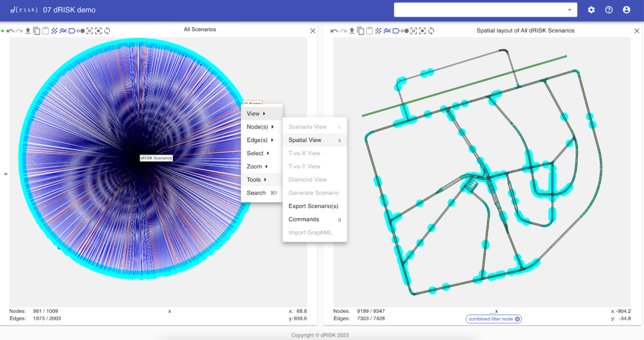Open the settings gear in header

coord(591,10)
